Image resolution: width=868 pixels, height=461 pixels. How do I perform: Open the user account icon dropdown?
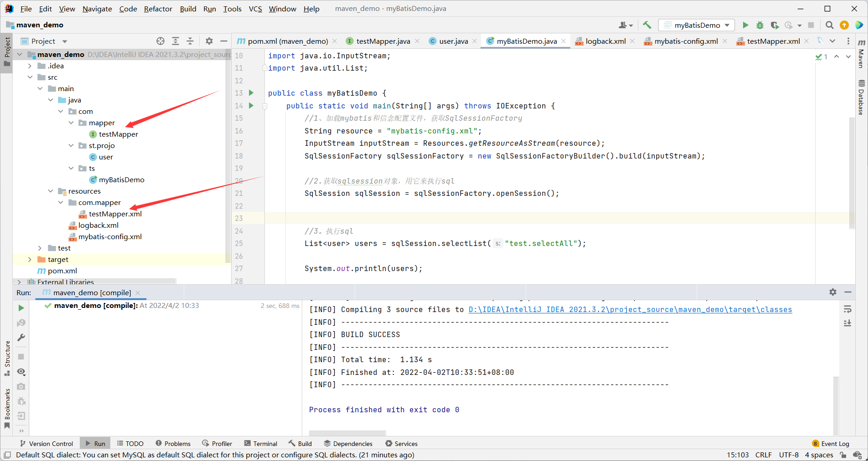point(625,25)
